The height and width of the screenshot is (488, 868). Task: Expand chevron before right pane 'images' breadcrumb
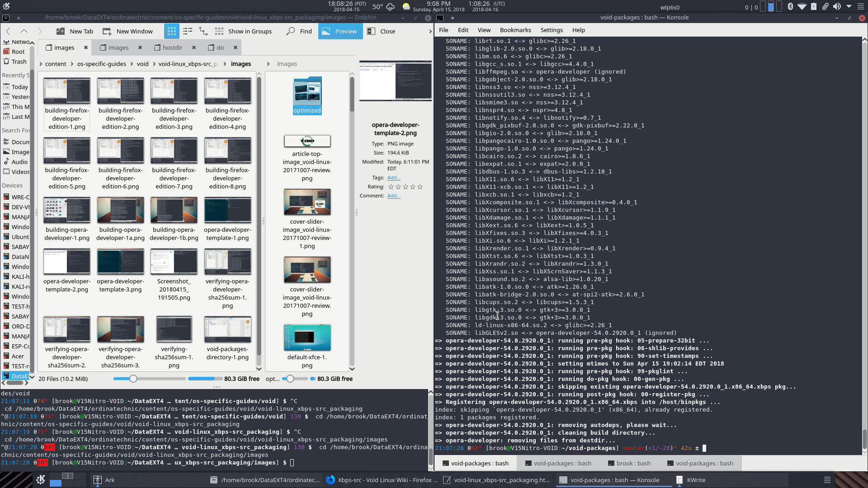pos(269,64)
